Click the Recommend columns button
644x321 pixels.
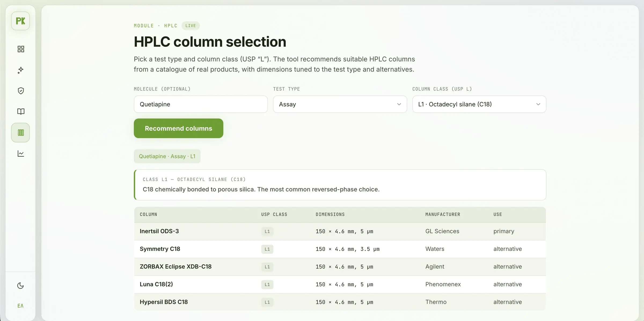coord(178,128)
